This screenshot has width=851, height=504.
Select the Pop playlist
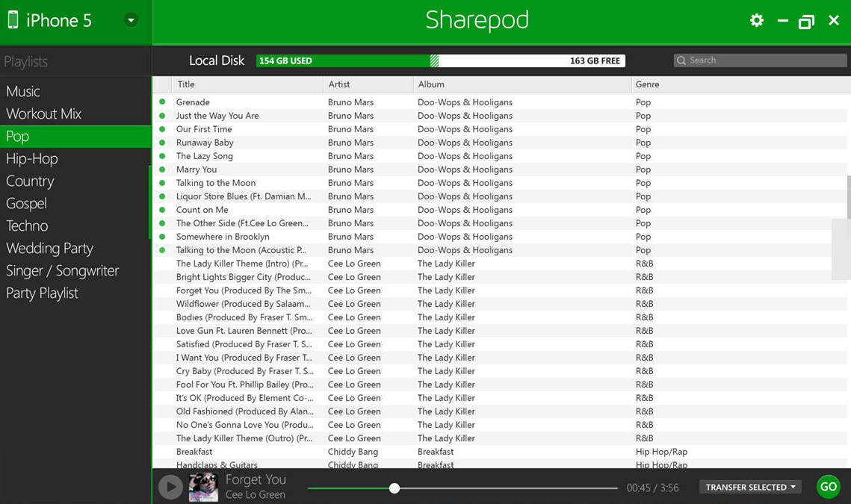click(x=75, y=136)
